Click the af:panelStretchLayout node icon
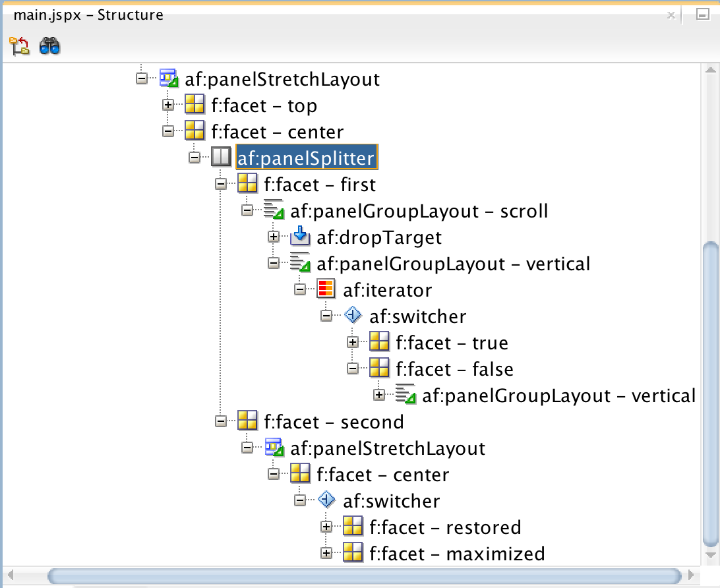Screen dimensions: 720x588 tap(168, 79)
